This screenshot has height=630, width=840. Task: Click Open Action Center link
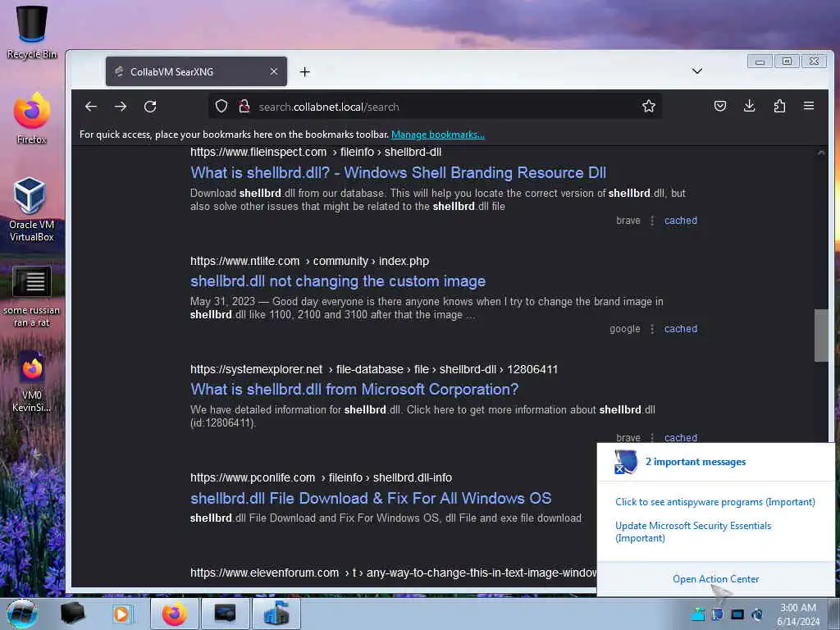715,579
